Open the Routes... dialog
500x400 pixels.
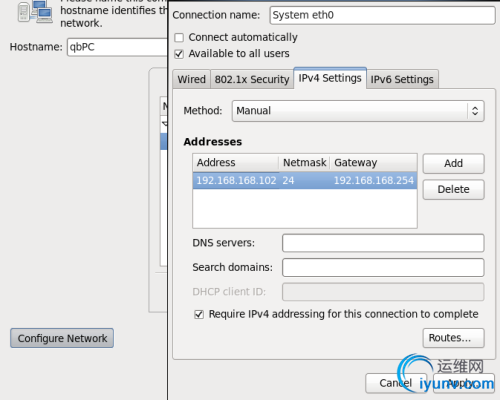(453, 338)
